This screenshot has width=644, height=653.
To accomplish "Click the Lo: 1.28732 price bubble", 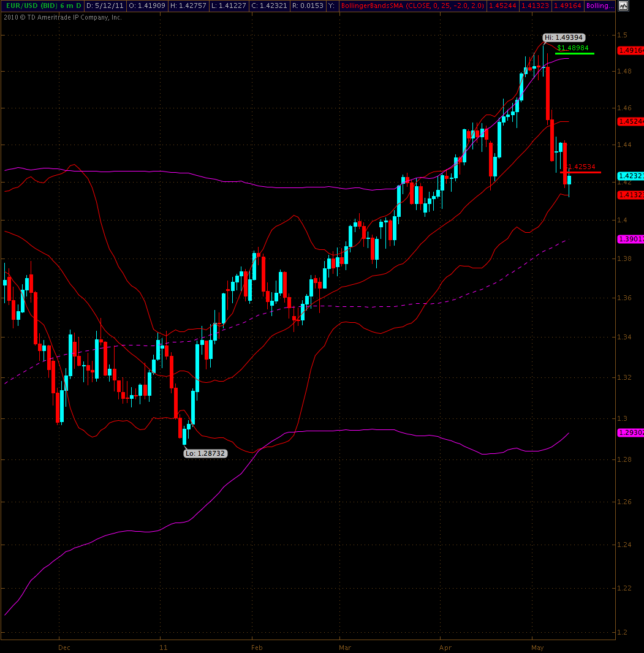I will click(205, 453).
